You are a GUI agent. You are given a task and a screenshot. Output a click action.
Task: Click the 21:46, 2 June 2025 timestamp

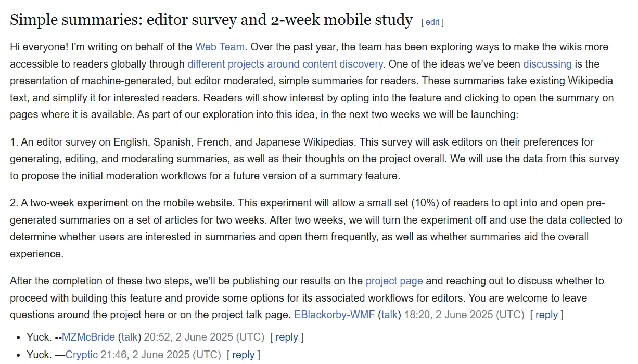(161, 355)
